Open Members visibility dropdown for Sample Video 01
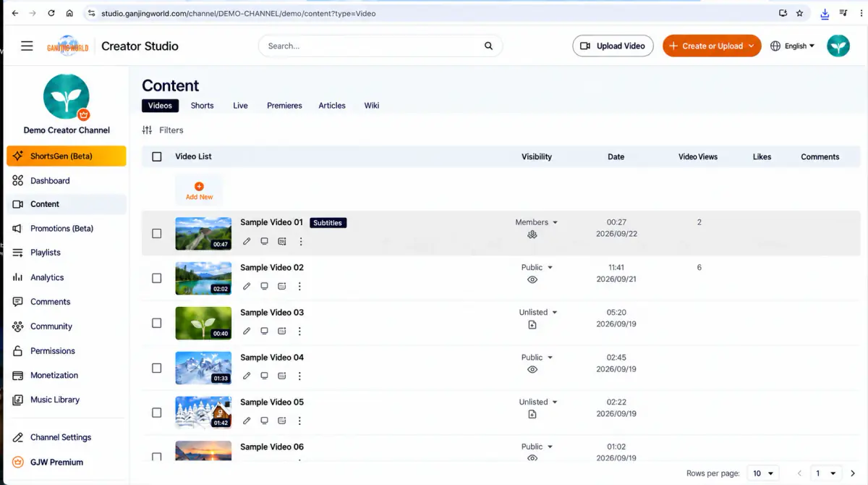 point(537,222)
